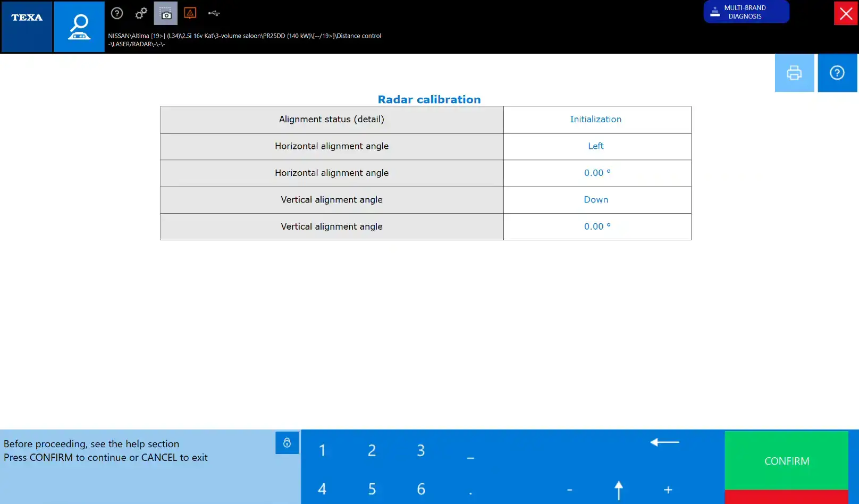Click the horizontal alignment angle 0.00° value
This screenshot has width=859, height=504.
point(597,173)
